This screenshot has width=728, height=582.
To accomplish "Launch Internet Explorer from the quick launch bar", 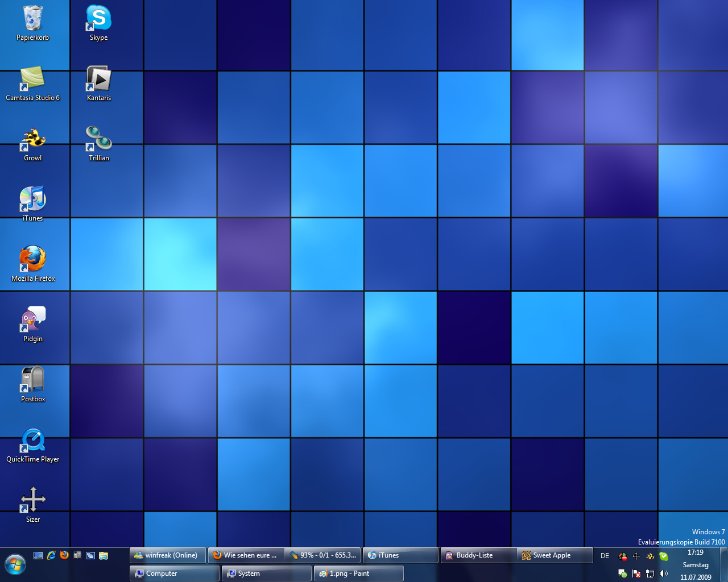I will [x=51, y=555].
